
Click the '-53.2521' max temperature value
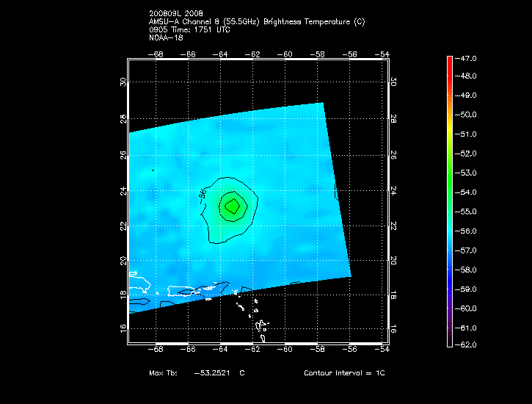(x=212, y=373)
